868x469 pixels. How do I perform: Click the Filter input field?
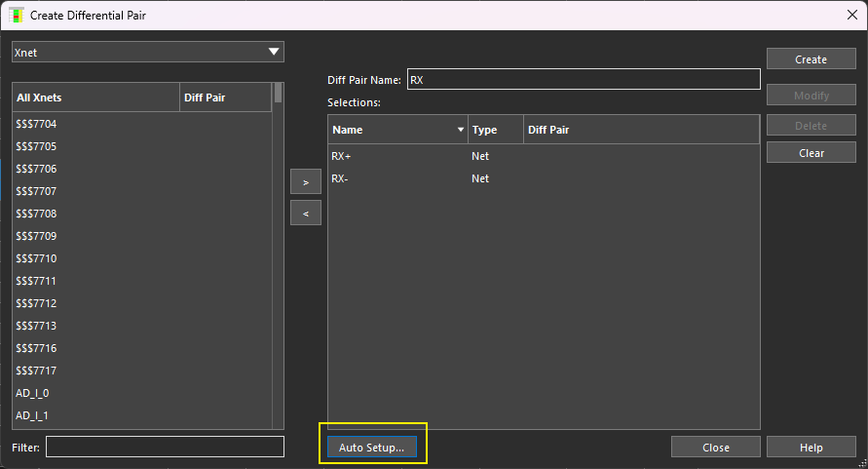click(x=165, y=447)
